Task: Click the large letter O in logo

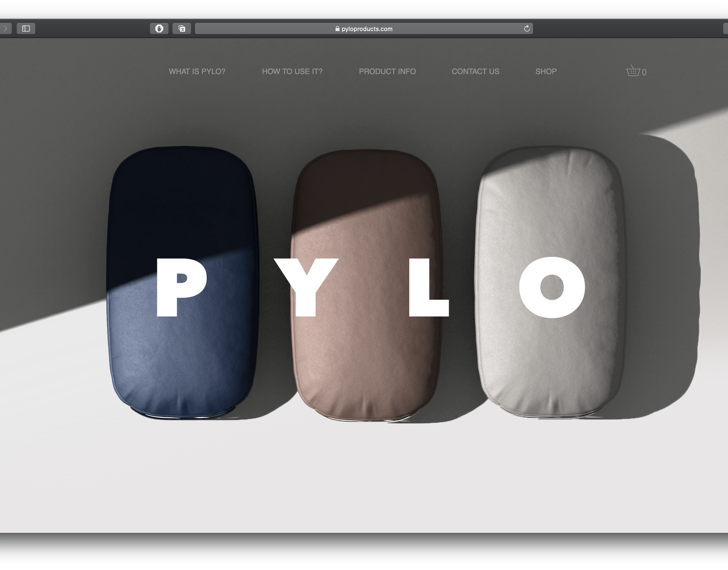Action: coord(552,287)
